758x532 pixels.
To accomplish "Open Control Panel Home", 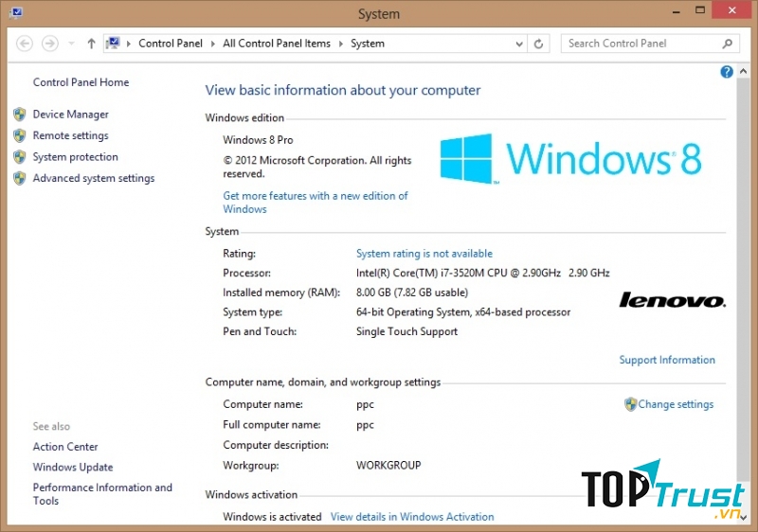I will pyautogui.click(x=81, y=82).
